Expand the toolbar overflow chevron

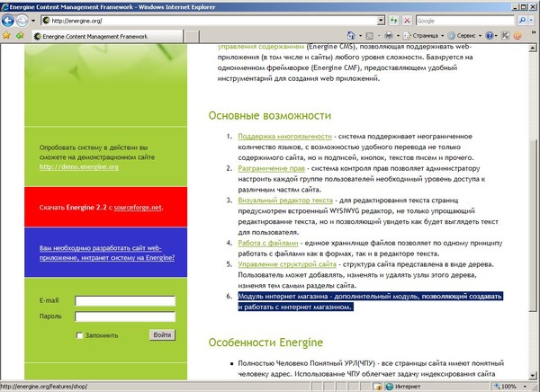click(x=535, y=32)
